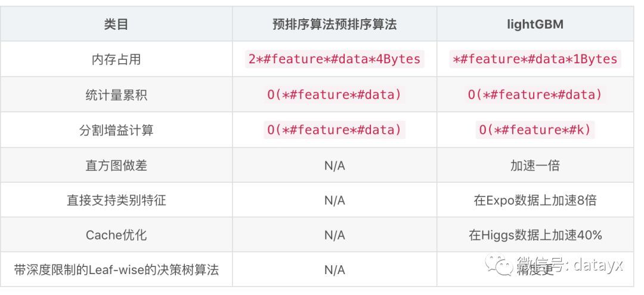The image size is (644, 295).
Task: Click the 直方图做差 row label
Action: (x=116, y=165)
